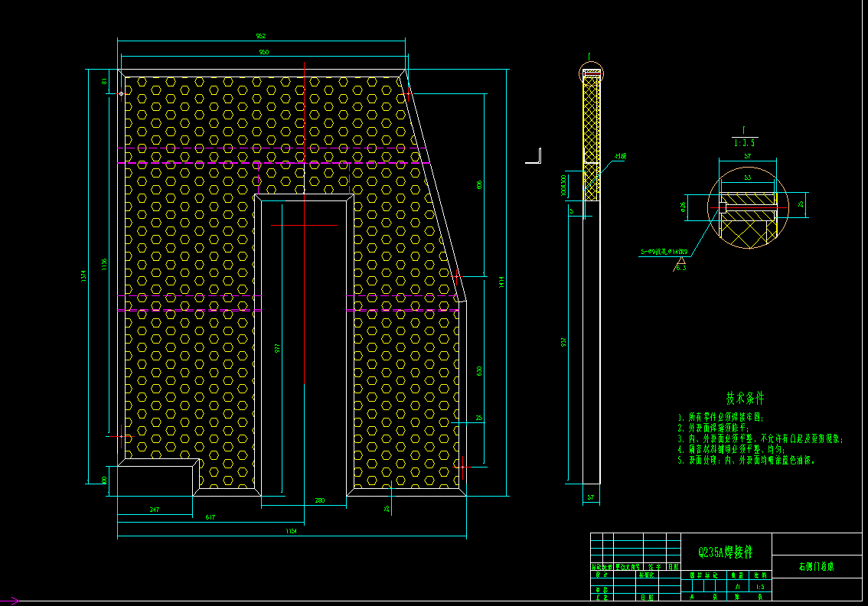
Task: Select the 右侧门总成 drawing name
Action: (x=817, y=567)
